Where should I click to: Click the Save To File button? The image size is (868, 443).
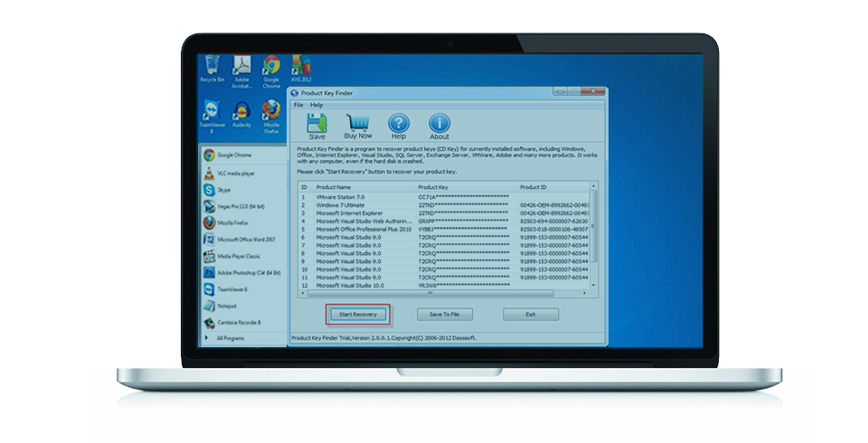tap(445, 315)
